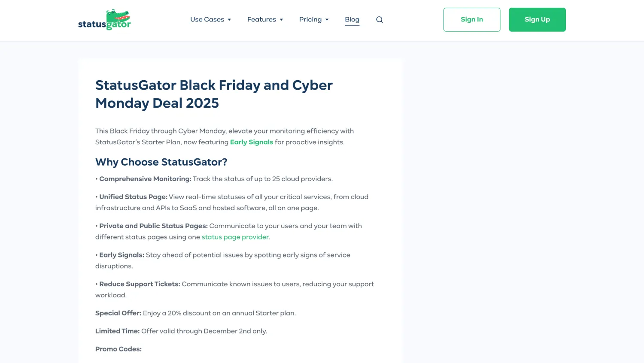Screen dimensions: 644x363
Task: Click the Use Cases navigation label
Action: 207,19
